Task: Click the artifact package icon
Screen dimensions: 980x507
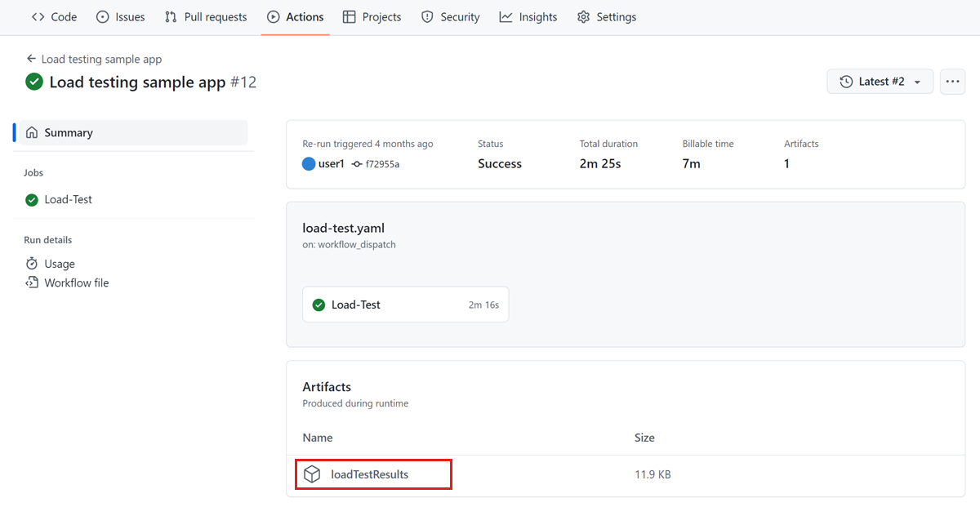Action: point(311,474)
